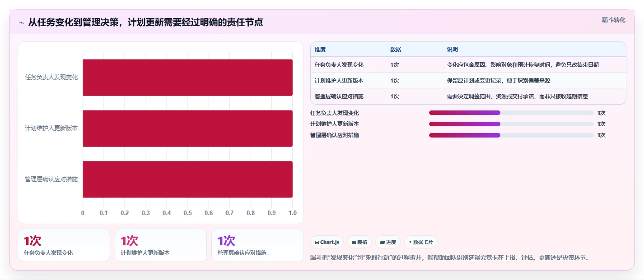The height and width of the screenshot is (280, 644).
Task: Click y-axis label 任务负责人发现变化 in chart
Action: tap(51, 77)
